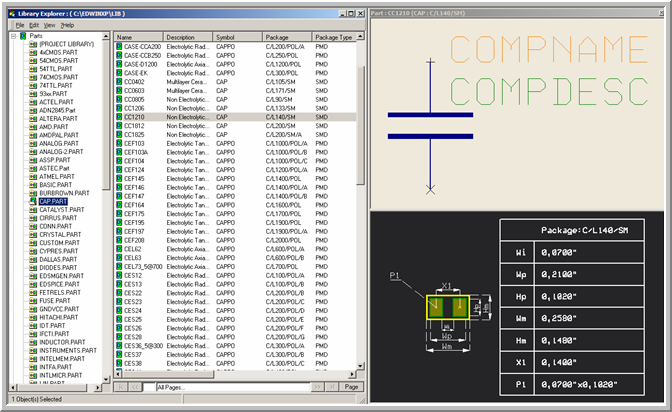Click the FUSE.PART library icon
672x412 pixels.
(x=33, y=301)
